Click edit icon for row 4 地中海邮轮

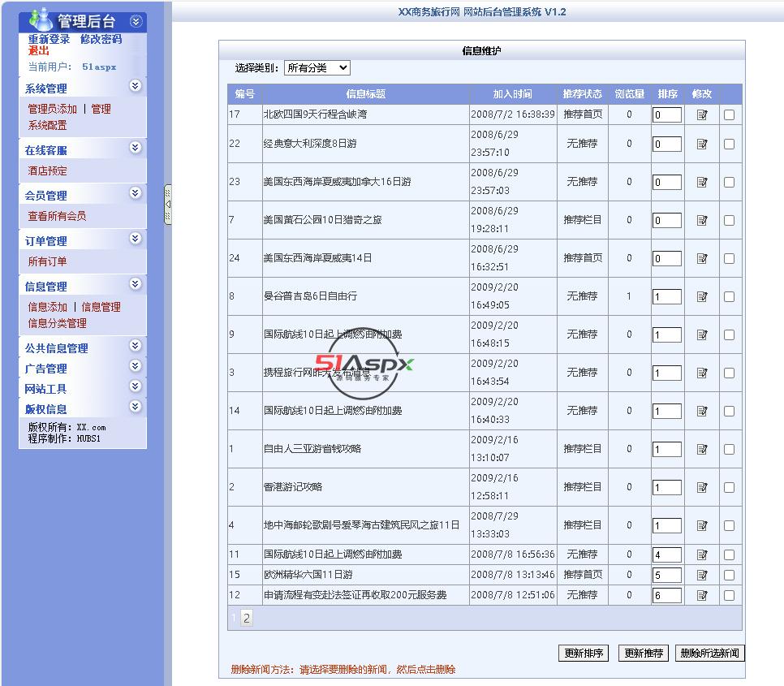point(702,525)
